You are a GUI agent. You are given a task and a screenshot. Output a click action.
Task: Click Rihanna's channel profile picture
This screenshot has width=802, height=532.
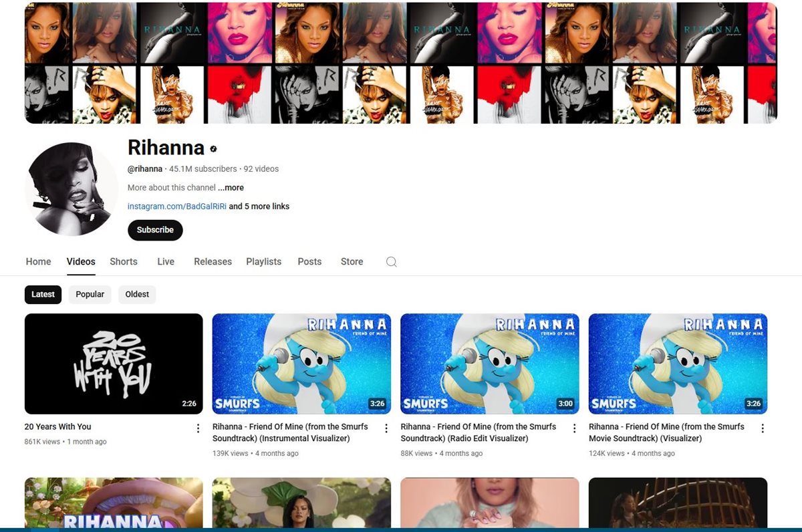point(72,189)
